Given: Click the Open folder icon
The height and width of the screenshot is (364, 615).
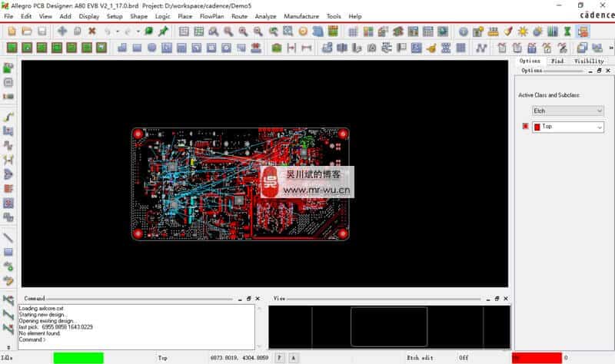Looking at the screenshot, I should pyautogui.click(x=27, y=31).
